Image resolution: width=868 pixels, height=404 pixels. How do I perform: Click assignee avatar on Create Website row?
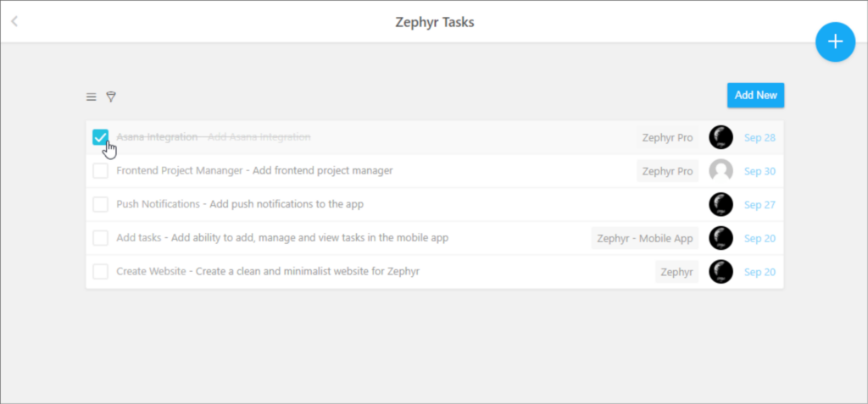pos(721,272)
